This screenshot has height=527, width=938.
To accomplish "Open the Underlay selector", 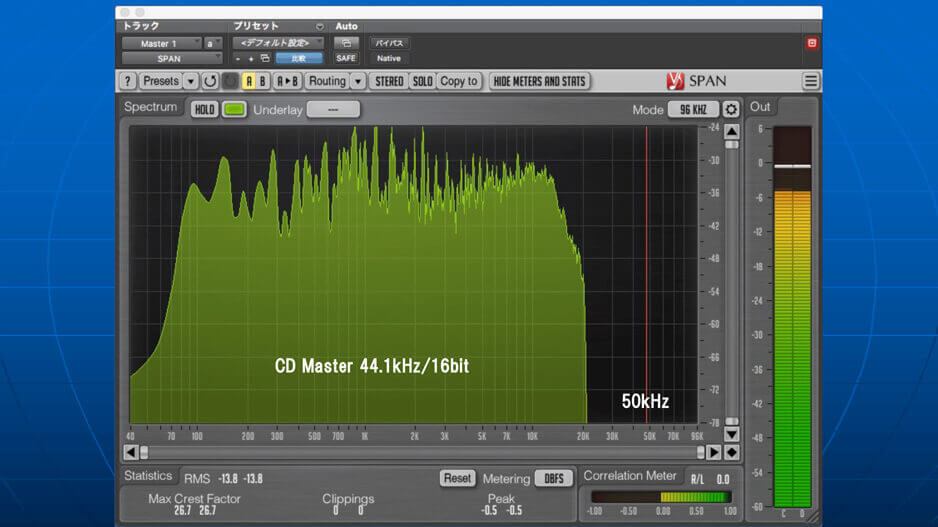I will [333, 109].
